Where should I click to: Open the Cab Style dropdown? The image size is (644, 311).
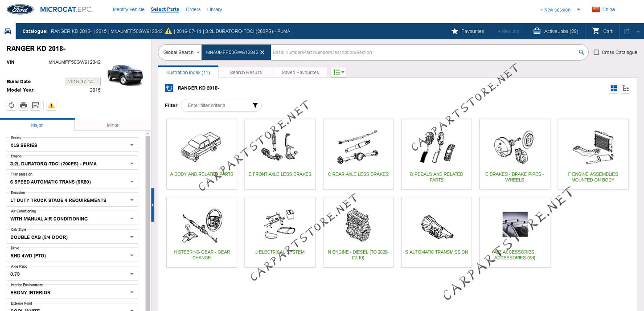pyautogui.click(x=132, y=237)
